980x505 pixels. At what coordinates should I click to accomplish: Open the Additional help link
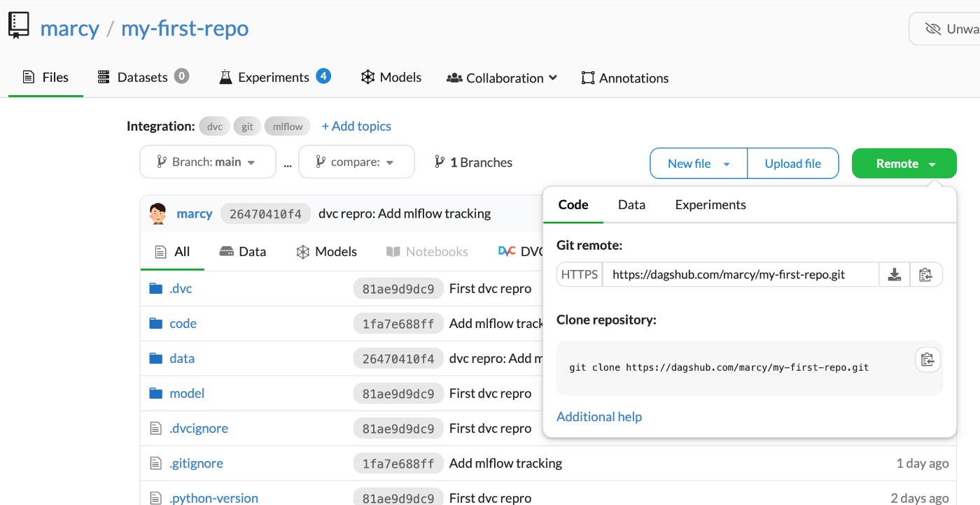point(599,417)
